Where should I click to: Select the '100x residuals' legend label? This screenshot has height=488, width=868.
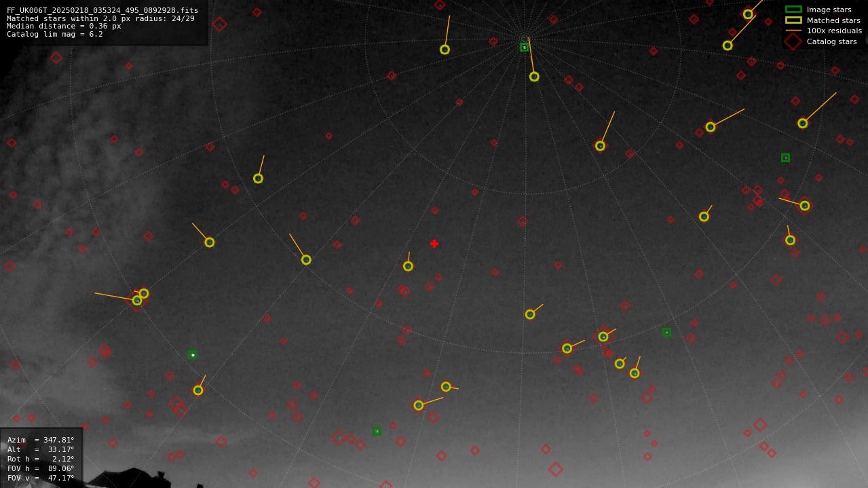(x=834, y=31)
